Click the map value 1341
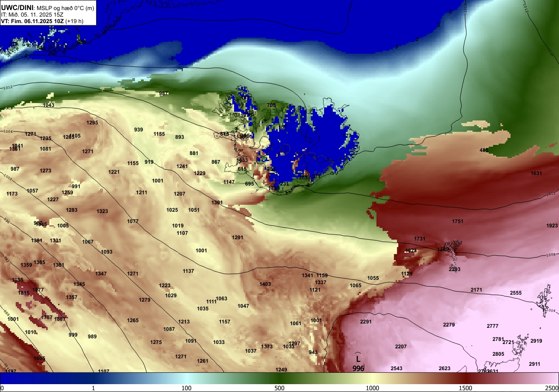This screenshot has height=392, width=559. [x=307, y=275]
